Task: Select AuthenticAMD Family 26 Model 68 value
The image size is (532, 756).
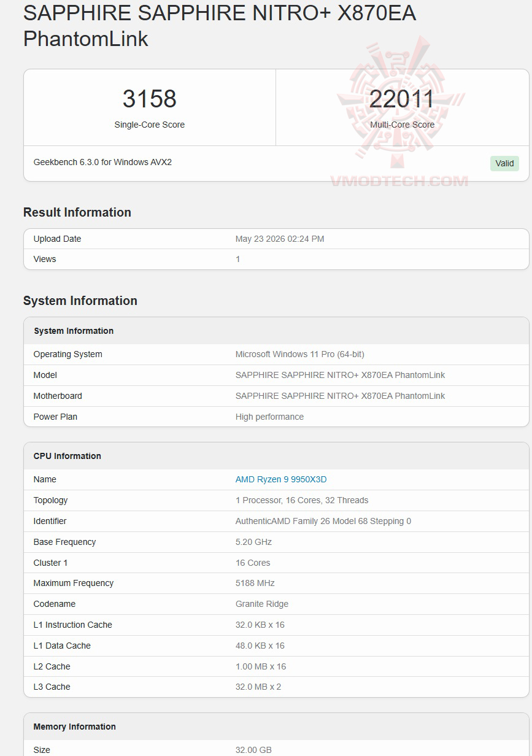Action: point(323,521)
